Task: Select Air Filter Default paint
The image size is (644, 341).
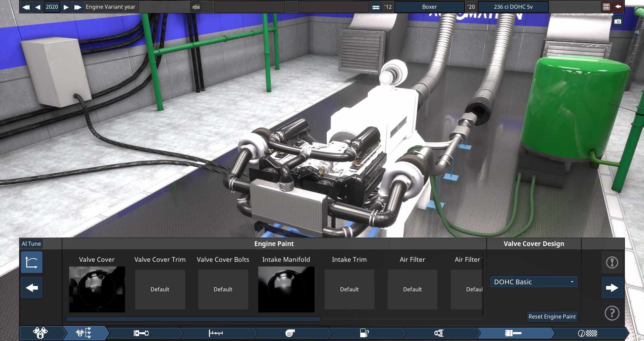Action: click(413, 289)
